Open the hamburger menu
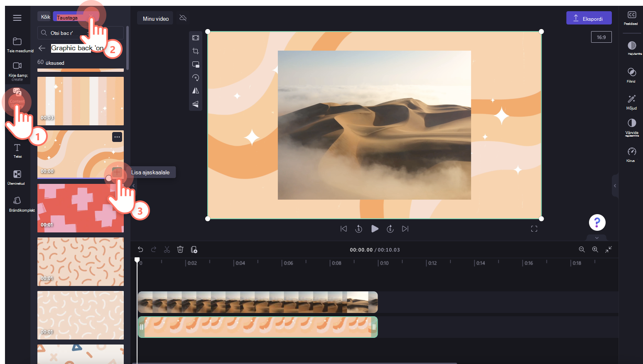Image resolution: width=643 pixels, height=364 pixels. (17, 18)
